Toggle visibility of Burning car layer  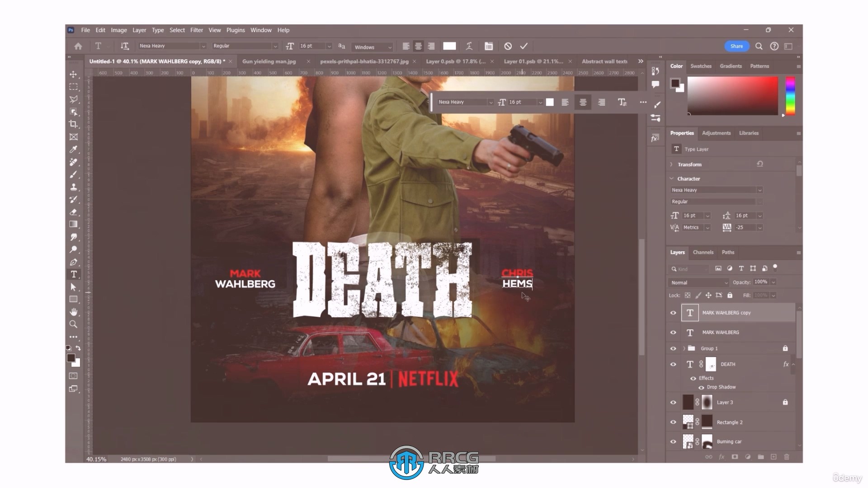coord(674,441)
